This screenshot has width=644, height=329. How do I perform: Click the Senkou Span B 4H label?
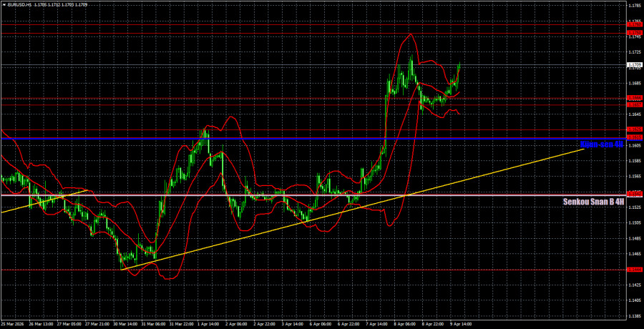point(593,202)
